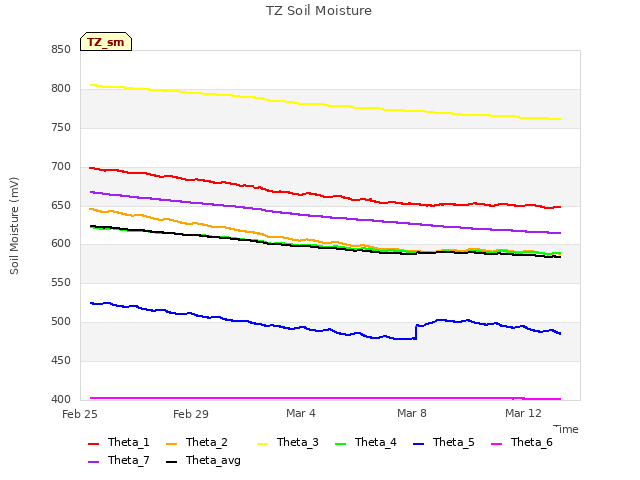This screenshot has width=640, height=480.
Task: Click the Theta_5 blue legend swatch
Action: click(x=418, y=443)
